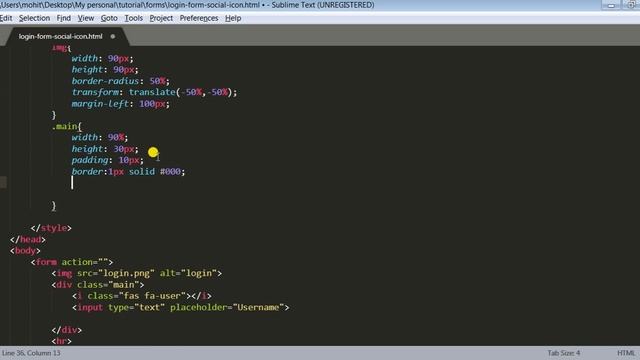640x360 pixels.
Task: Open the Edit menu
Action: point(6,18)
